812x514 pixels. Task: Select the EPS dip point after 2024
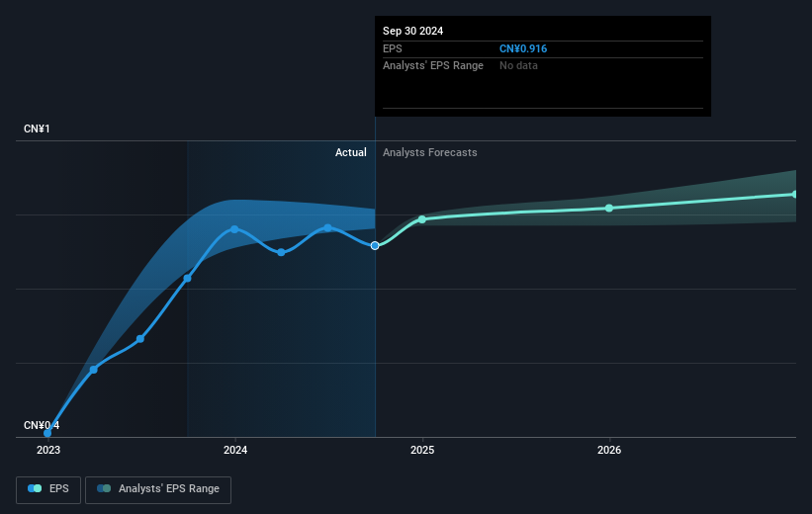point(281,253)
